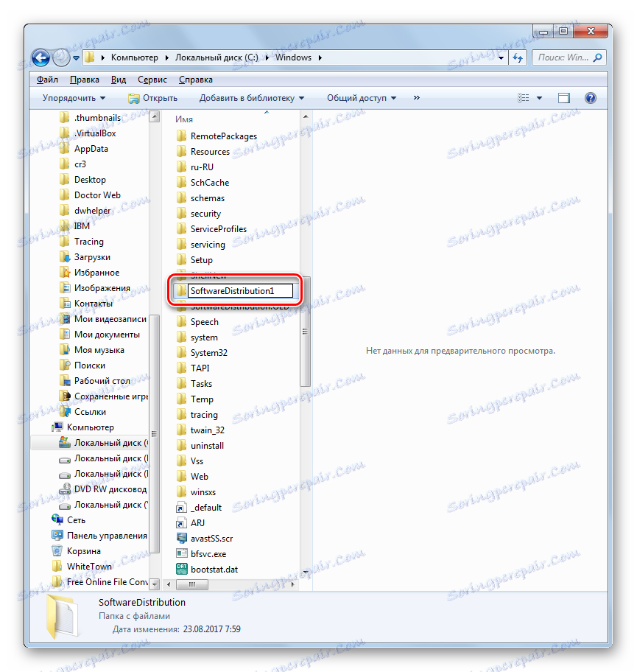Click the Ссылки folder icon
The height and width of the screenshot is (672, 637).
pyautogui.click(x=65, y=411)
